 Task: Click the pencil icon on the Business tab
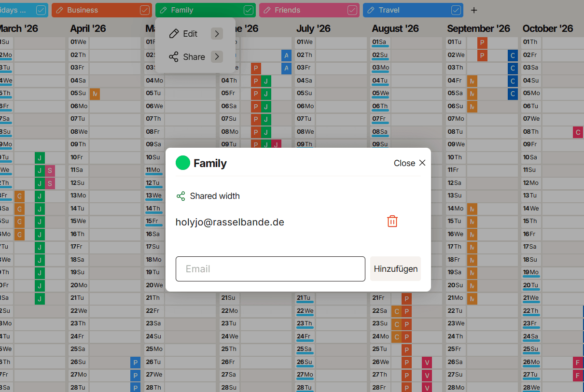[60, 10]
